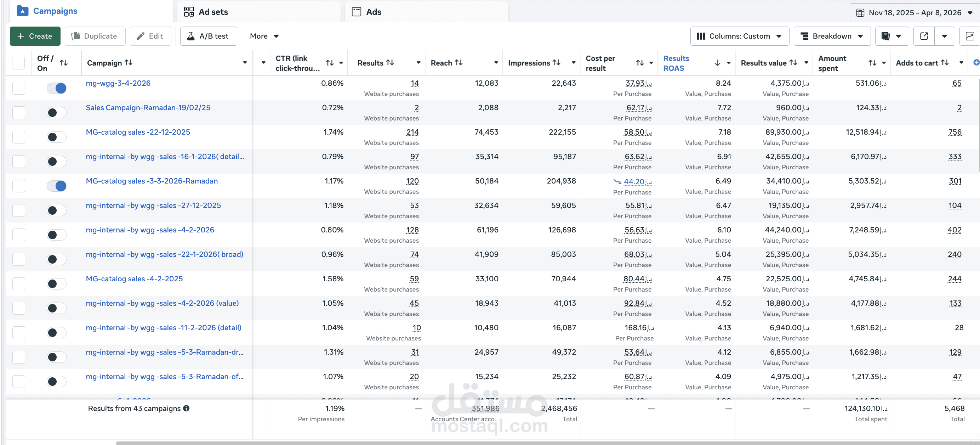Turn off mg-wgg-3-4-2026 campaign toggle
Image resolution: width=980 pixels, height=445 pixels.
(x=57, y=88)
